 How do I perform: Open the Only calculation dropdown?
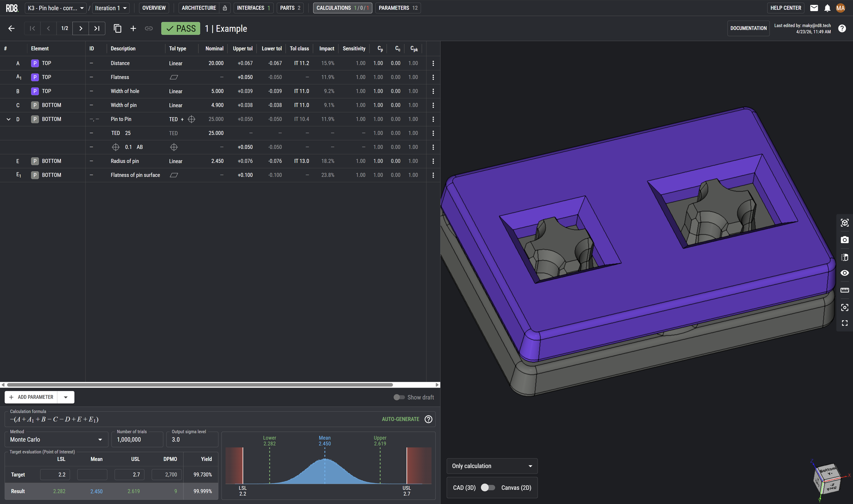click(492, 466)
